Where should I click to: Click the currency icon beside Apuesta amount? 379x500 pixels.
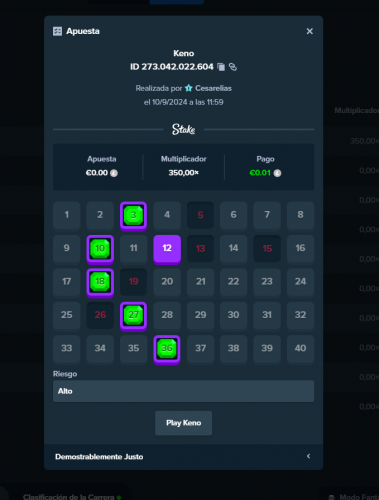(x=114, y=173)
